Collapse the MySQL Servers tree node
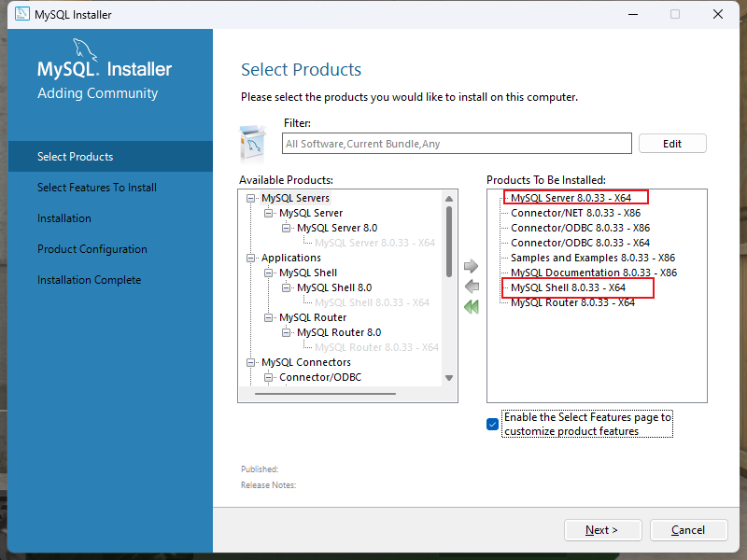The width and height of the screenshot is (747, 560). pos(250,198)
